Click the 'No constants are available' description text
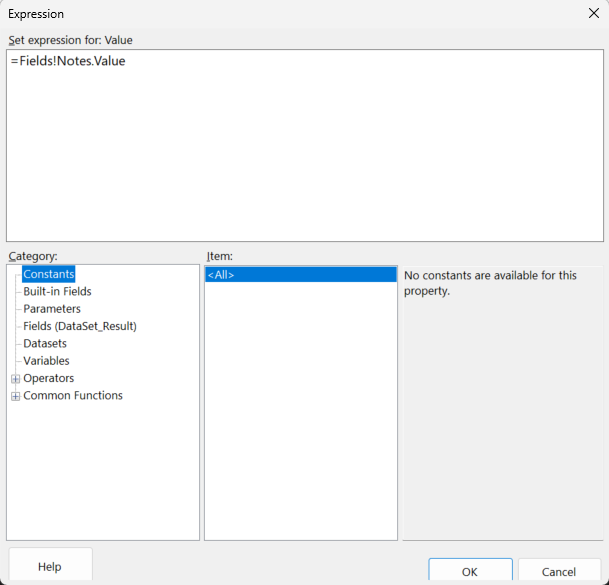 point(490,283)
